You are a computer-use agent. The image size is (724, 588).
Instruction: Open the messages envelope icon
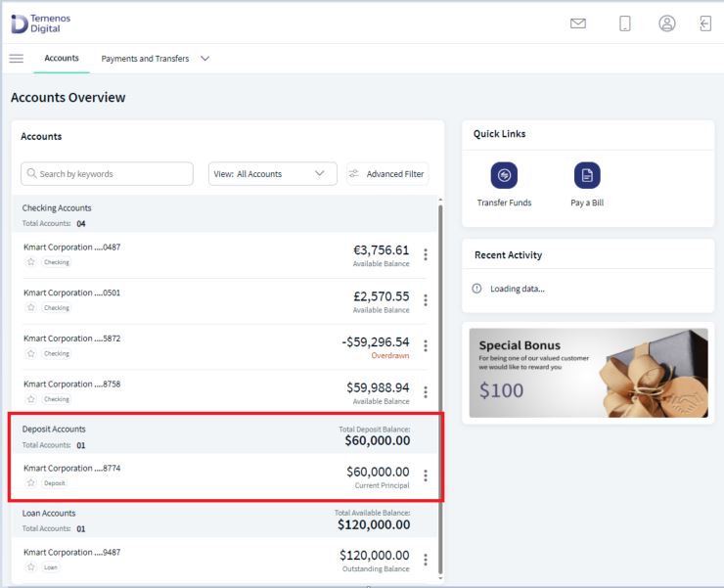coord(577,23)
